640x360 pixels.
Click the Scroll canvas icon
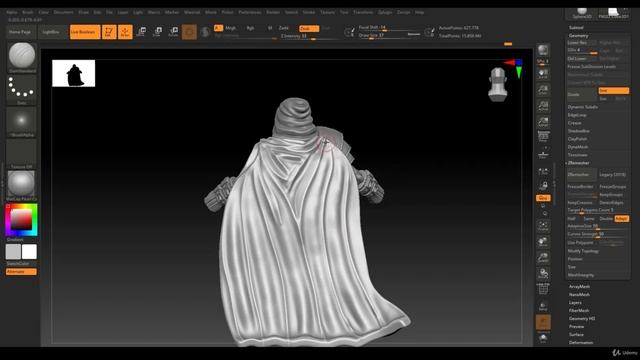pyautogui.click(x=543, y=74)
